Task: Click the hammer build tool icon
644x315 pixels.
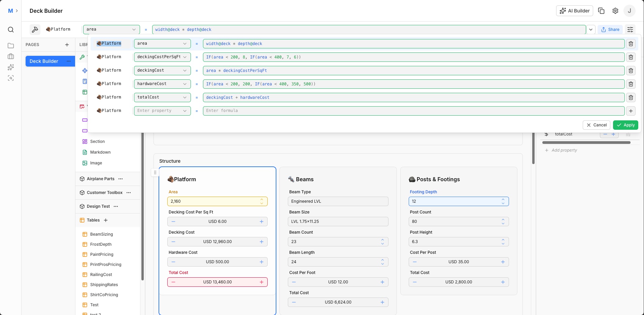Action: click(35, 30)
